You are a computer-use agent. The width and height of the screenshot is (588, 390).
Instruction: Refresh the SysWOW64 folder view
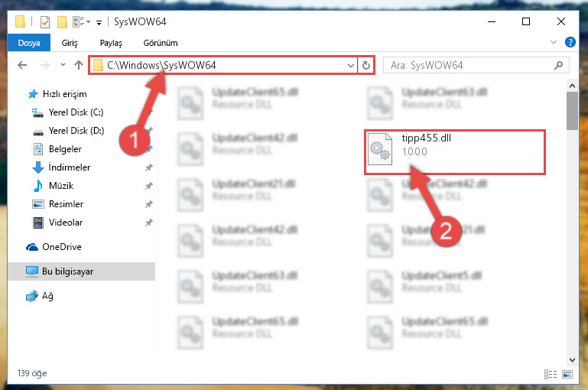point(366,66)
